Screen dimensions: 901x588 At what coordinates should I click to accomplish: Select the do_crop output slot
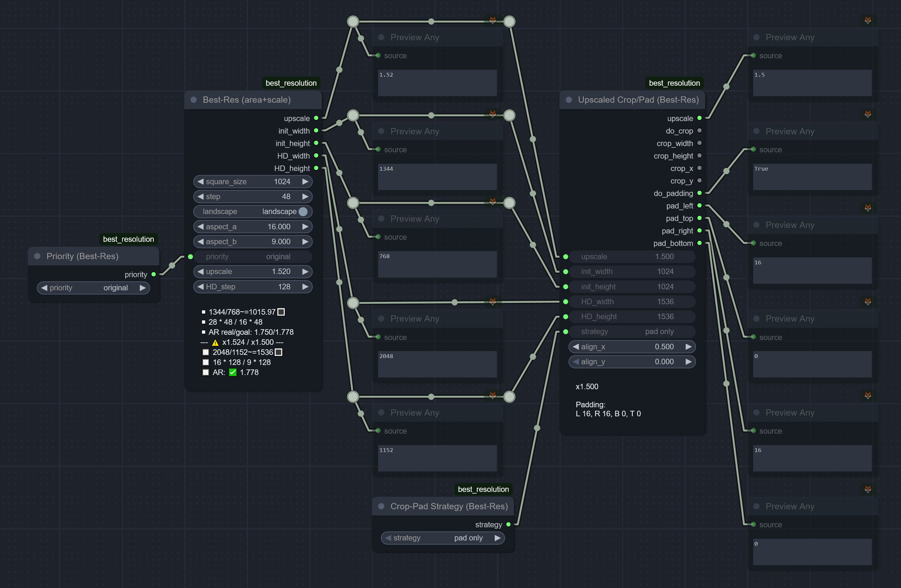click(x=699, y=131)
